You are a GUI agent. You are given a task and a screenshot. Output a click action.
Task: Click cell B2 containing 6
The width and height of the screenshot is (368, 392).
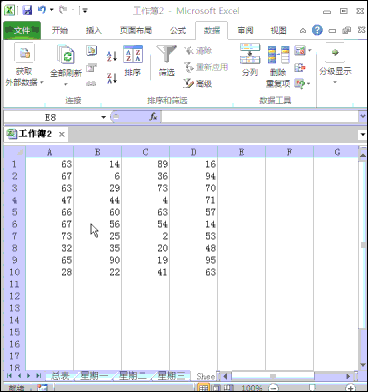click(97, 176)
